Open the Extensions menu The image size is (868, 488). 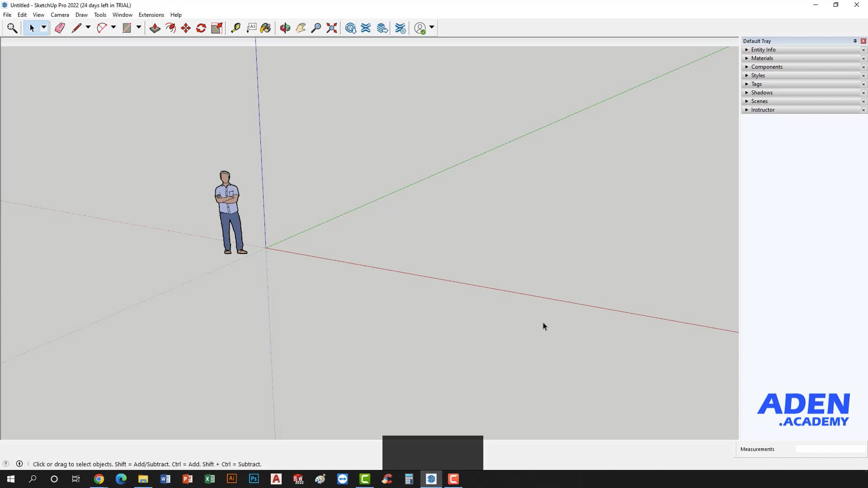point(151,14)
